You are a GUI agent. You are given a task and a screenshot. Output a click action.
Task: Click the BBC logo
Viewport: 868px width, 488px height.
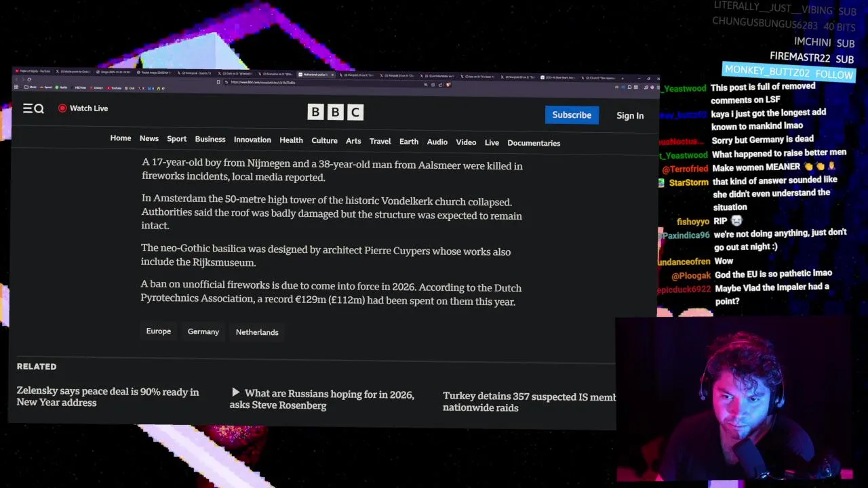pyautogui.click(x=335, y=112)
